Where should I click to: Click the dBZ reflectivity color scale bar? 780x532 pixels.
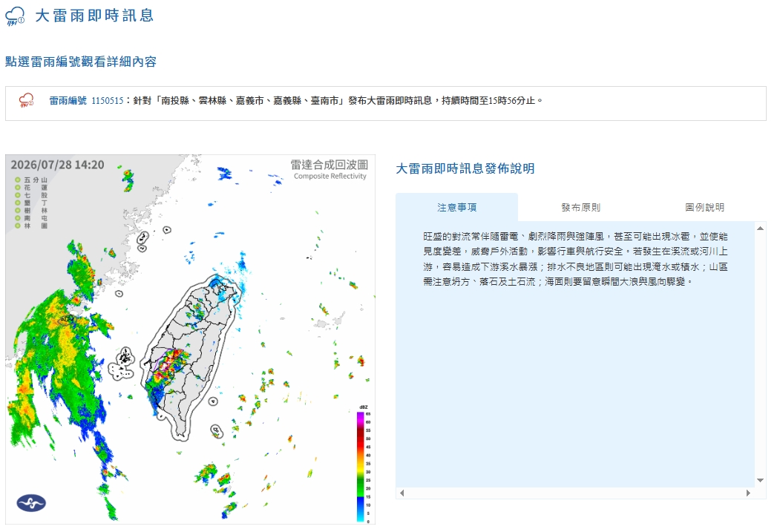pyautogui.click(x=360, y=467)
